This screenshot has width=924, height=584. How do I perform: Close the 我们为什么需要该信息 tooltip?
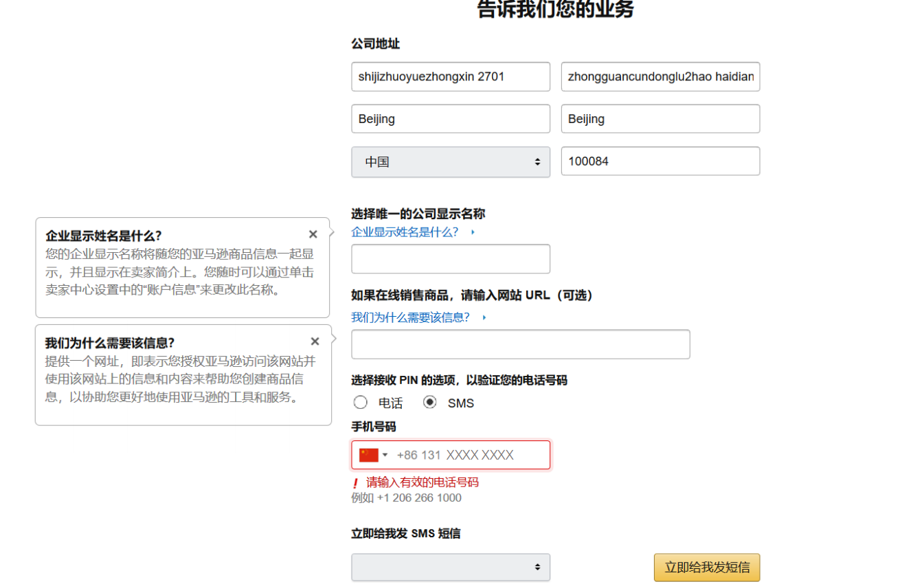coord(315,341)
